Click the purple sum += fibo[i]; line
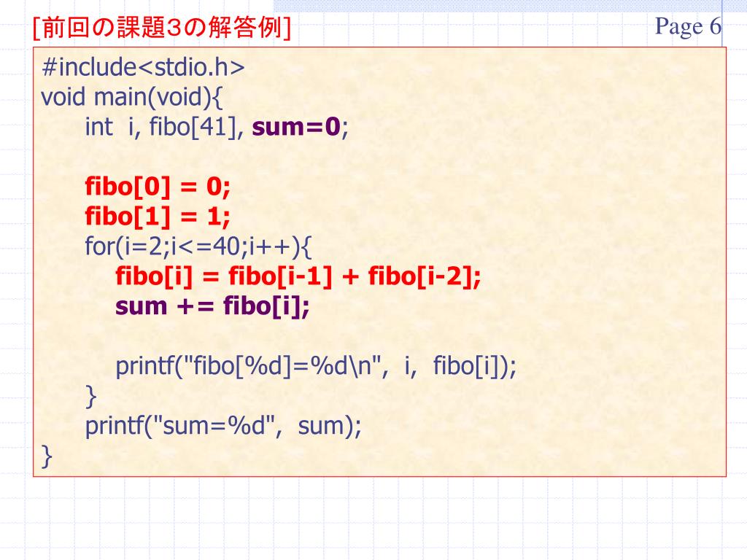This screenshot has height=560, width=747. click(212, 306)
